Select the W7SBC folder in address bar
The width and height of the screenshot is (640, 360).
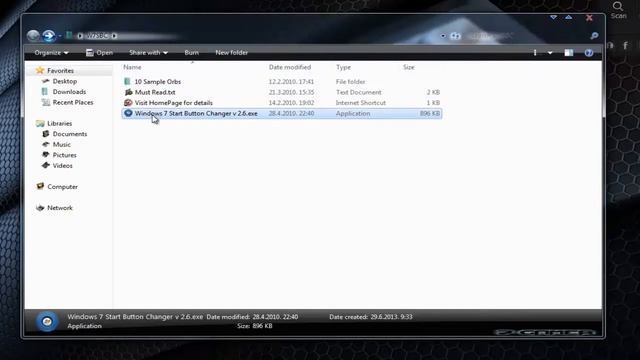pos(97,36)
